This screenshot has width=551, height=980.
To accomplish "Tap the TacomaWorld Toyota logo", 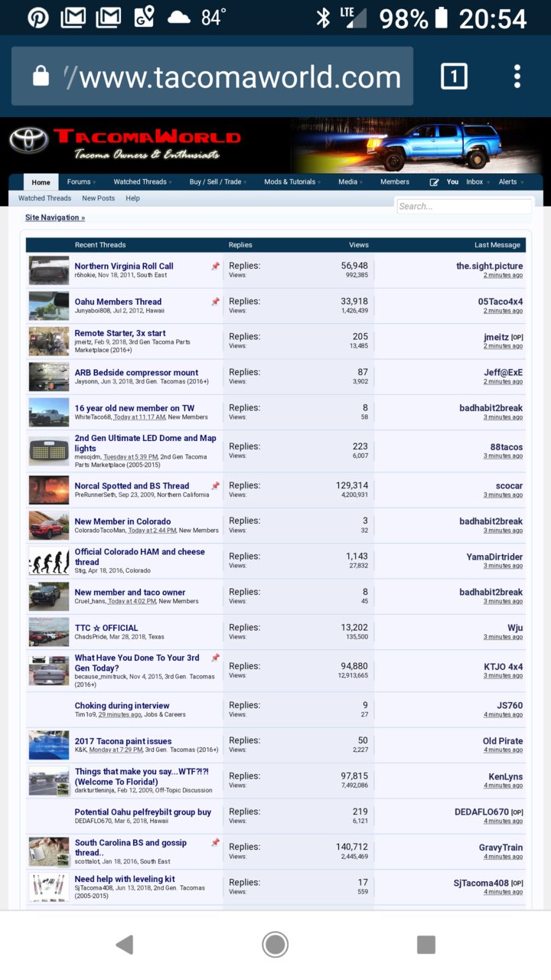I will [125, 143].
